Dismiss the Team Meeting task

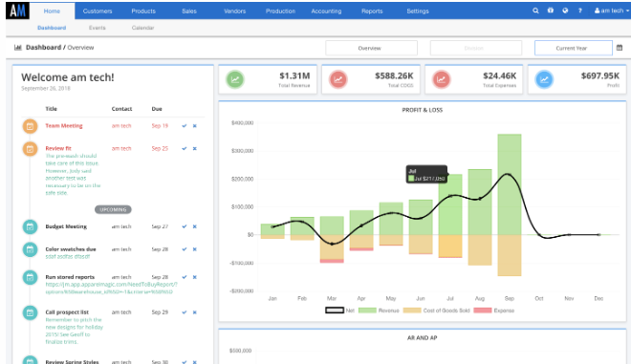click(x=195, y=126)
